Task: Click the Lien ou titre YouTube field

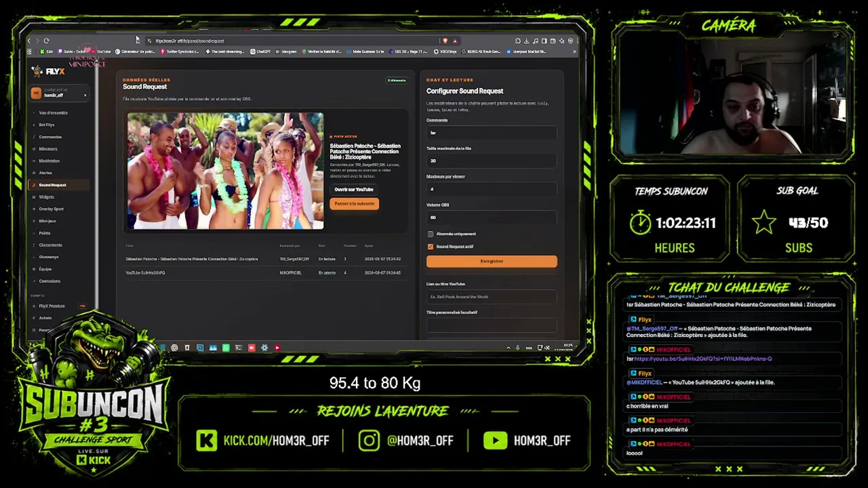Action: coord(492,297)
